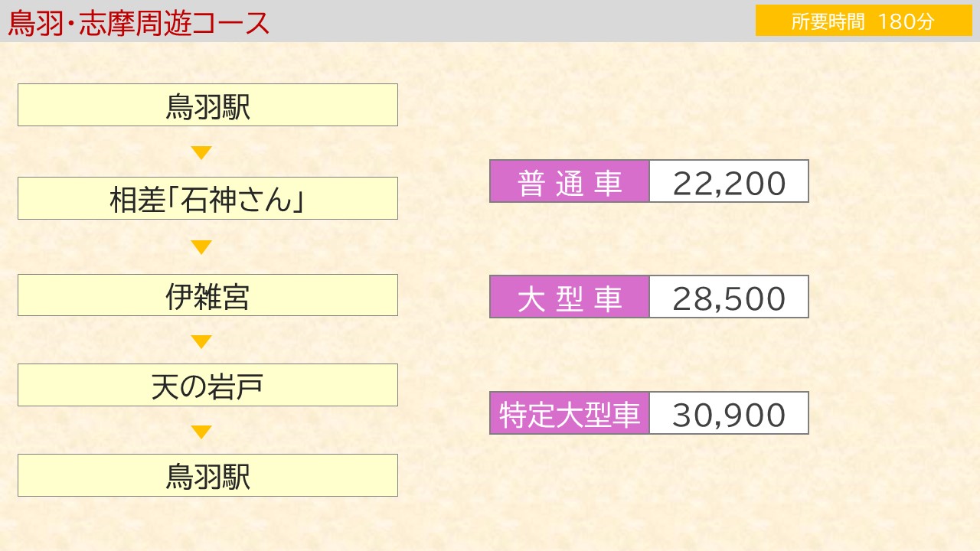Select the 特定大型車 label
This screenshot has height=551, width=980.
[x=570, y=413]
